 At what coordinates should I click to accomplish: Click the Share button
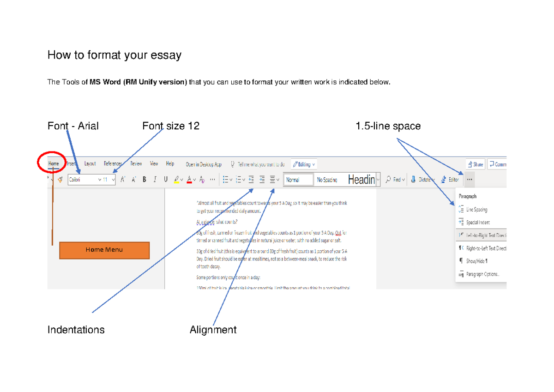[x=476, y=164]
